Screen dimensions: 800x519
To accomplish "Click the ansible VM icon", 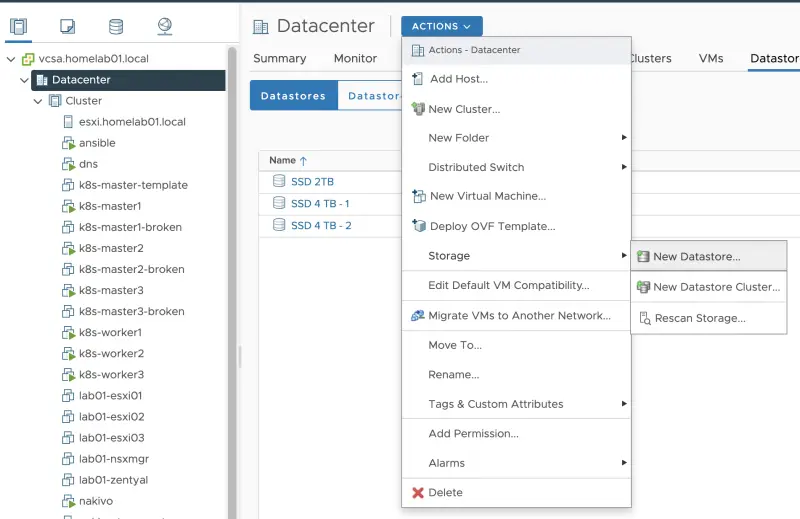I will tap(68, 143).
